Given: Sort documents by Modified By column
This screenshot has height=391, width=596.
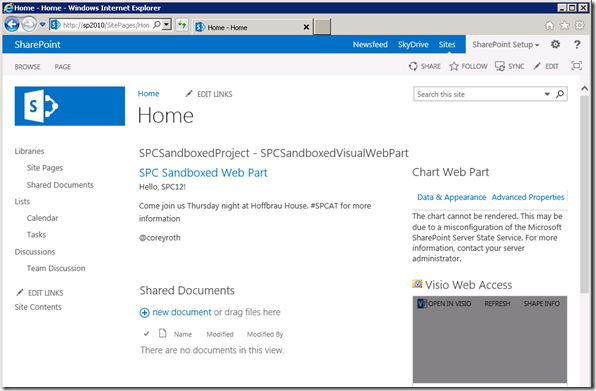Looking at the screenshot, I should click(x=265, y=334).
